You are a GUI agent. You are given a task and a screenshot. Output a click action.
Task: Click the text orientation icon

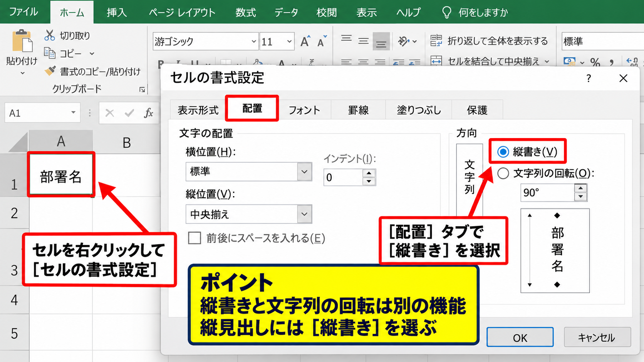tap(403, 41)
